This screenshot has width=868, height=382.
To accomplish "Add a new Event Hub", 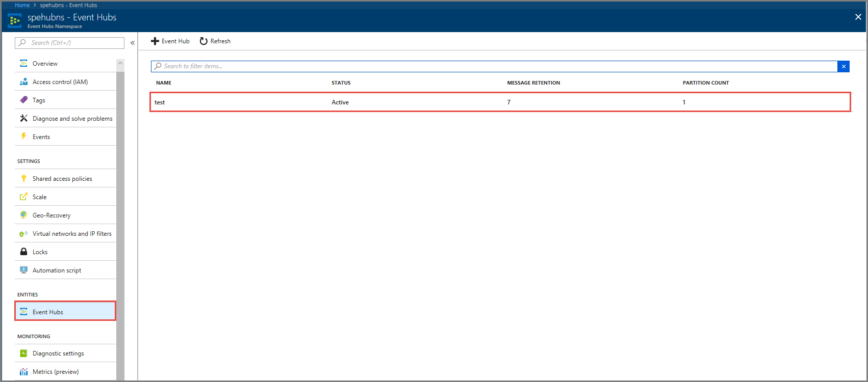I will pyautogui.click(x=170, y=41).
